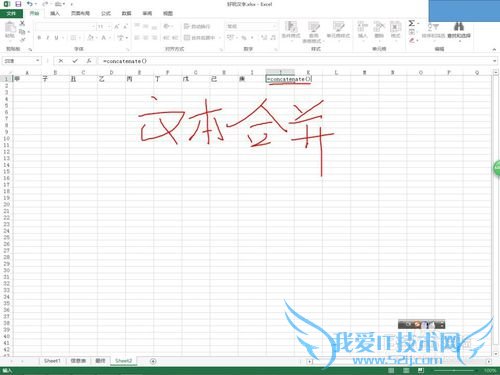Click the Insert Function fx button
The height and width of the screenshot is (375, 500).
89,61
